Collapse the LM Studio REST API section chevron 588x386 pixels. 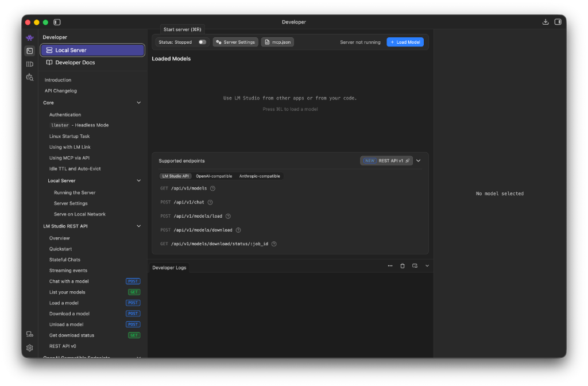139,226
